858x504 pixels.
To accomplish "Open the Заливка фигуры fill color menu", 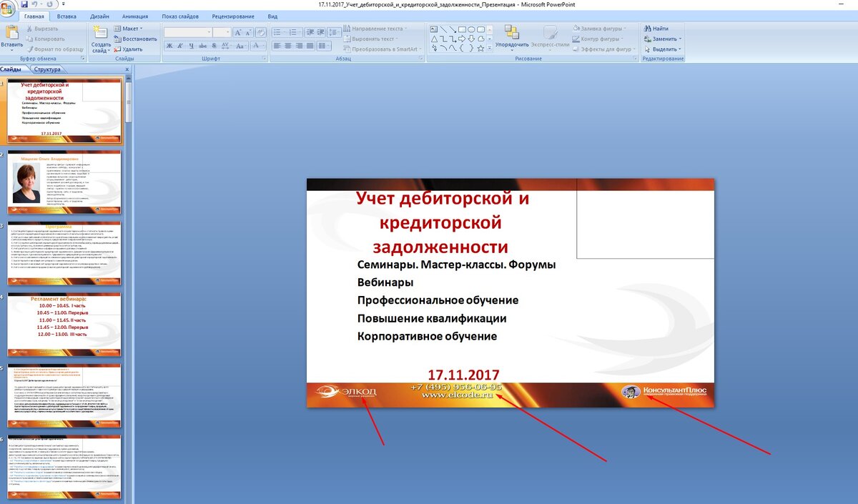I will [600, 29].
